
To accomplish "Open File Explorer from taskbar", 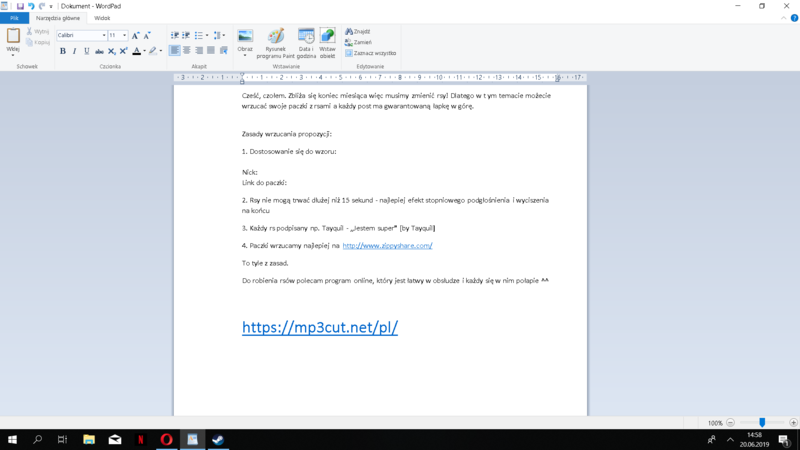I will click(x=89, y=439).
